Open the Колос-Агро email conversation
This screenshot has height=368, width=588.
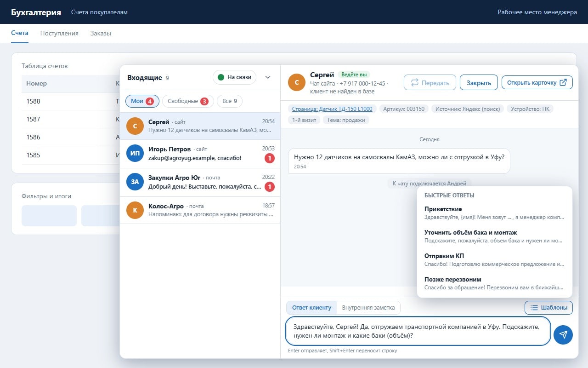click(200, 210)
